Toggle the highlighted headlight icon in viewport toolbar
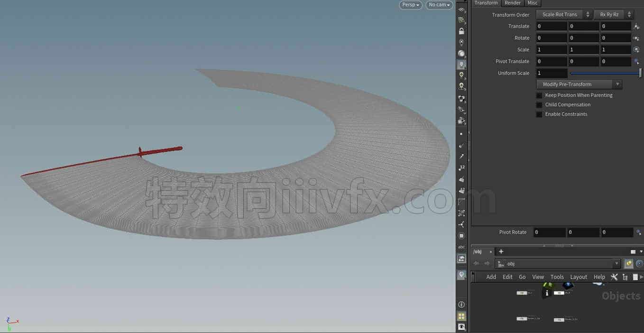The height and width of the screenshot is (333, 644). coord(461,65)
